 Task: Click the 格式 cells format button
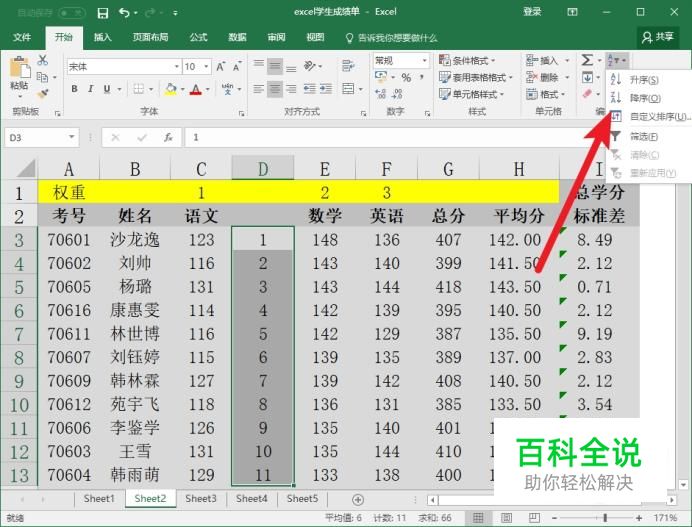click(546, 94)
